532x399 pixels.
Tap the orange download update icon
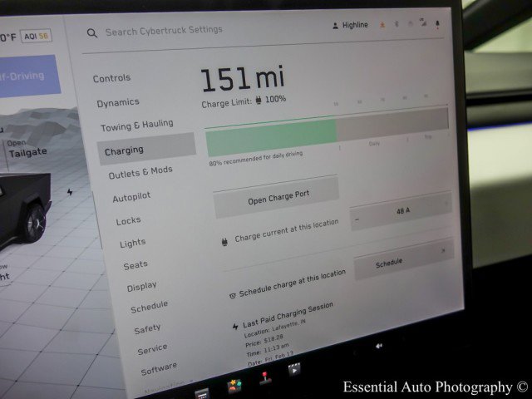tap(382, 25)
